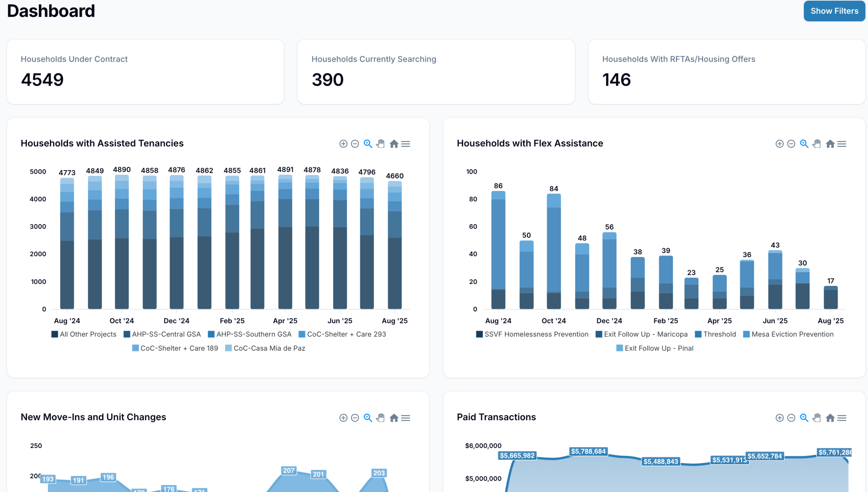Zoom out on Assisted Tenancies chart
868x492 pixels.
click(x=355, y=144)
